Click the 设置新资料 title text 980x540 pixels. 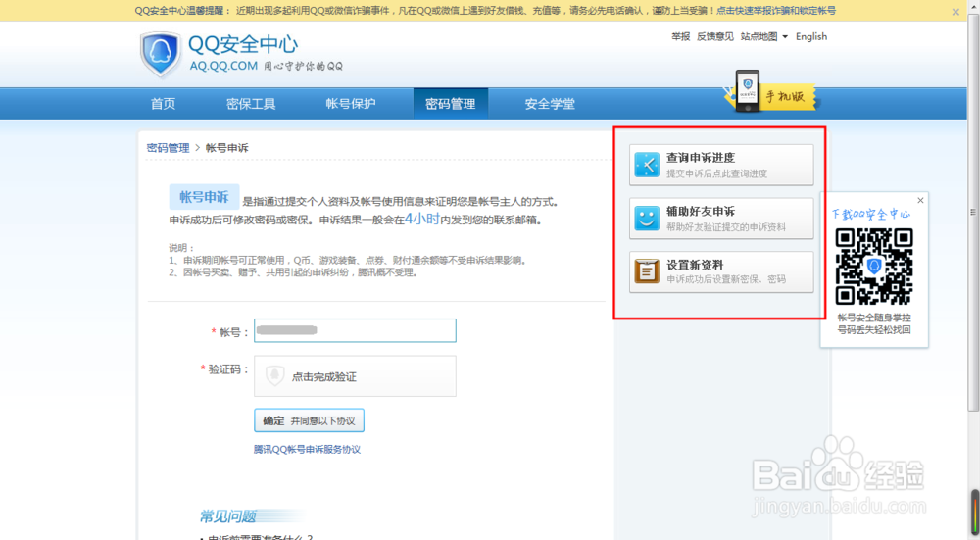[x=695, y=265]
